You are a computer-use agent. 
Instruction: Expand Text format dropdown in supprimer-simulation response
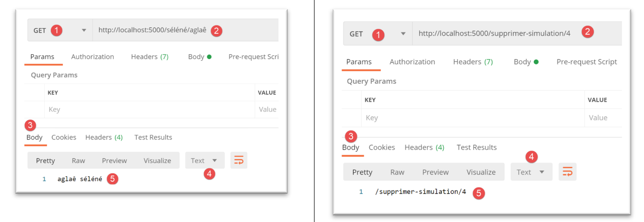coord(531,172)
